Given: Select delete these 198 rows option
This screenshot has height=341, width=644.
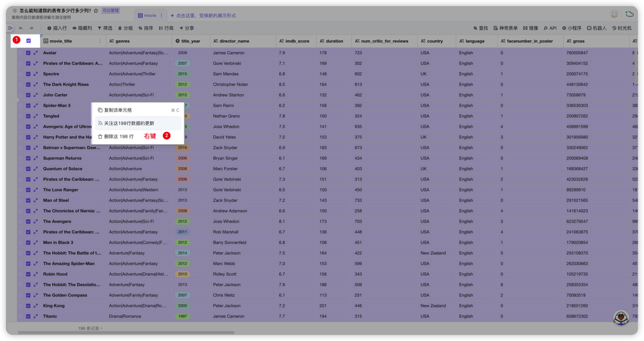Looking at the screenshot, I should coord(138,136).
